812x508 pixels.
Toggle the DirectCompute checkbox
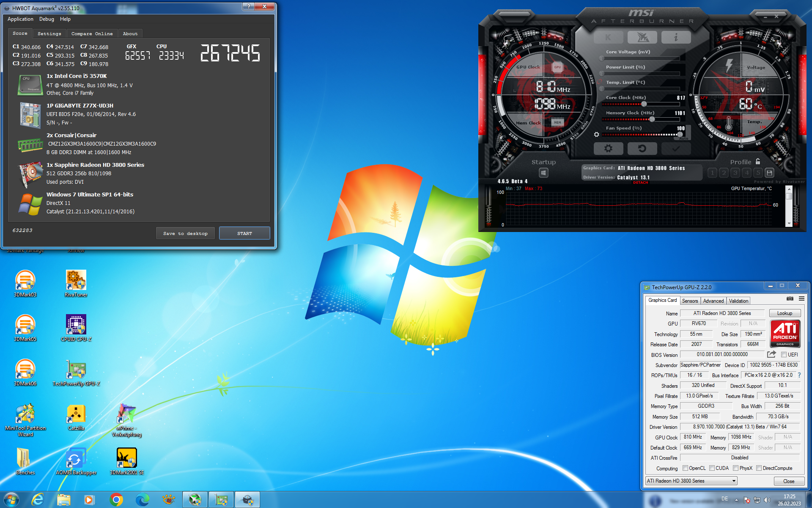tap(759, 468)
